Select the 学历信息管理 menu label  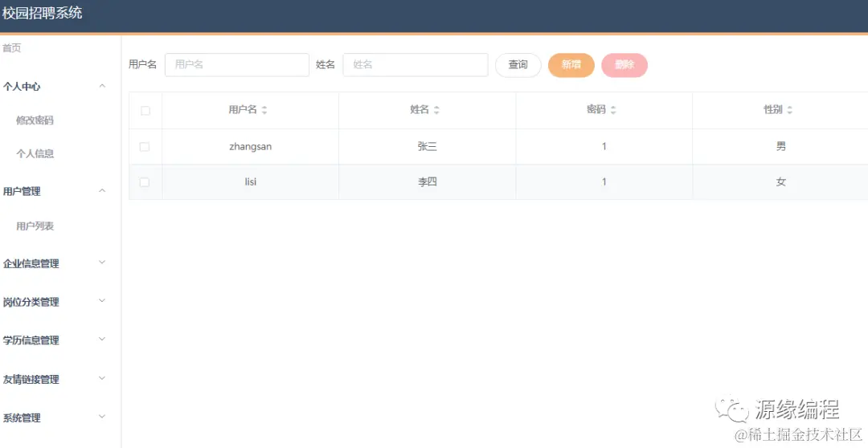[31, 340]
